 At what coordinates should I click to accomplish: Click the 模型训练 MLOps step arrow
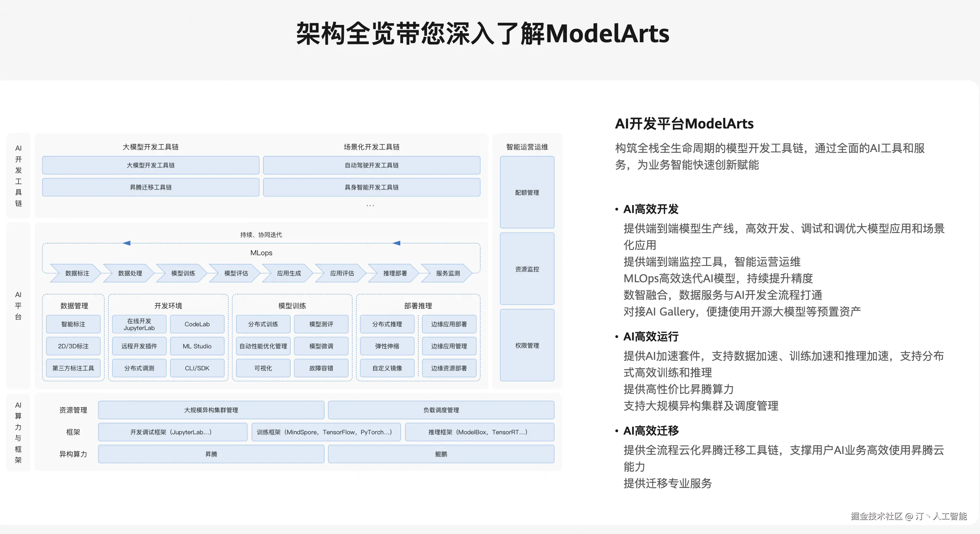coord(183,273)
